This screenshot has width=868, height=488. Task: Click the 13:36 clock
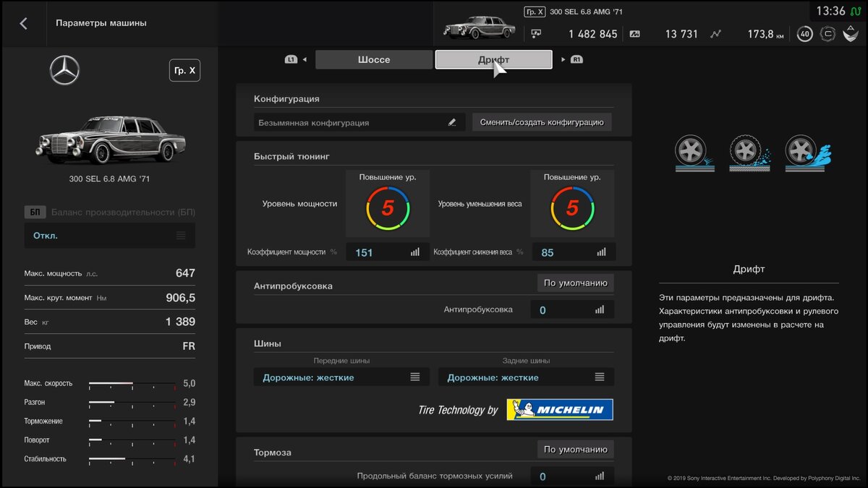click(830, 11)
